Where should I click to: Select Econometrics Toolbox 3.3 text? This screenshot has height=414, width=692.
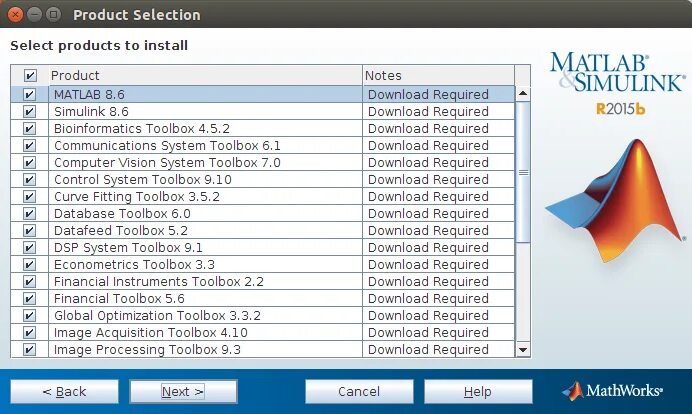134,264
